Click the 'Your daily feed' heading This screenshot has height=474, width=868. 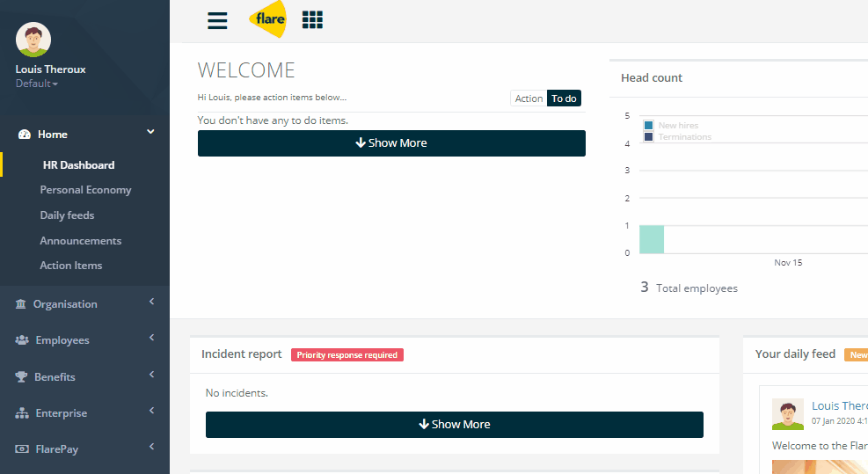click(x=796, y=354)
